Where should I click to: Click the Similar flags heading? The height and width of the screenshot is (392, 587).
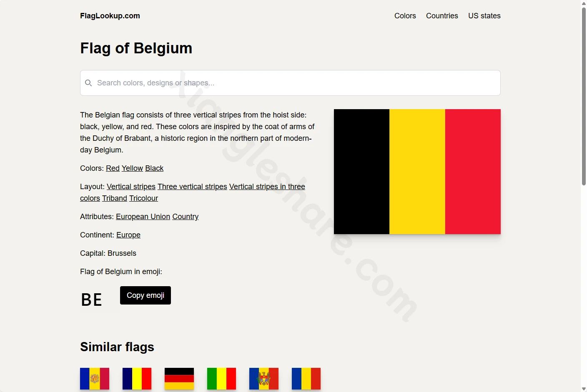pos(117,347)
